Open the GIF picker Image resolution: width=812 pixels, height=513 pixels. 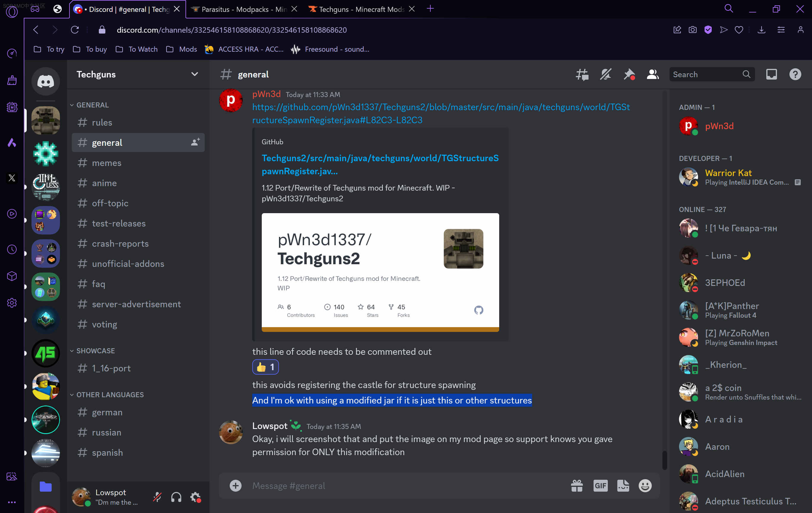point(601,486)
